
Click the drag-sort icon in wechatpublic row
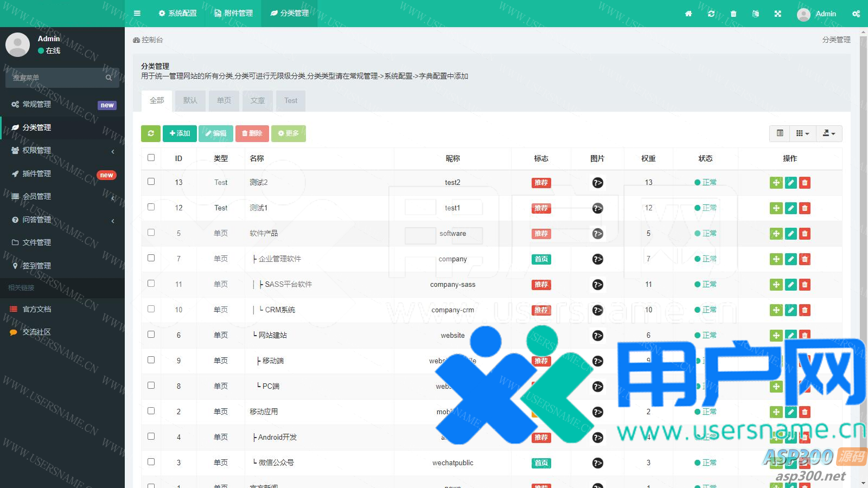(776, 463)
